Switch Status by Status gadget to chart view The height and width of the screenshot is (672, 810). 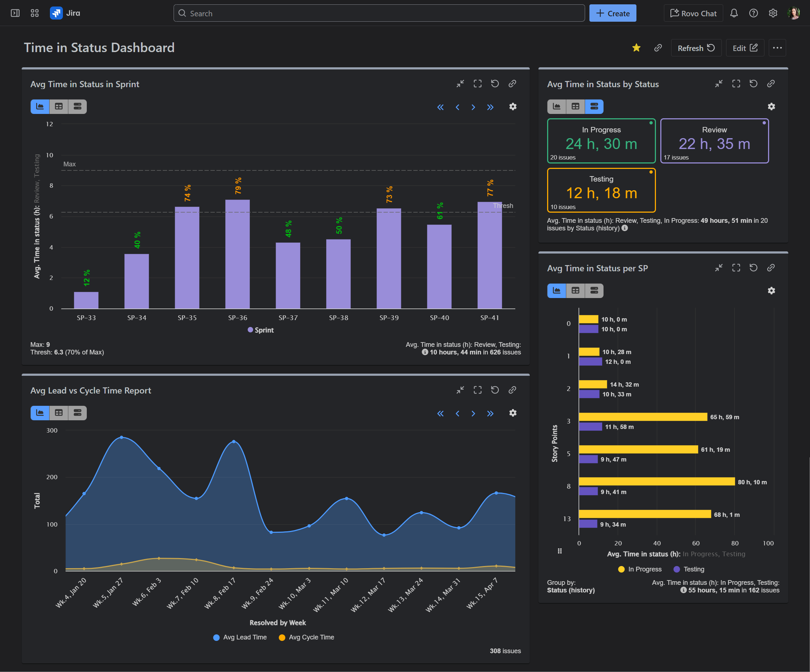556,106
